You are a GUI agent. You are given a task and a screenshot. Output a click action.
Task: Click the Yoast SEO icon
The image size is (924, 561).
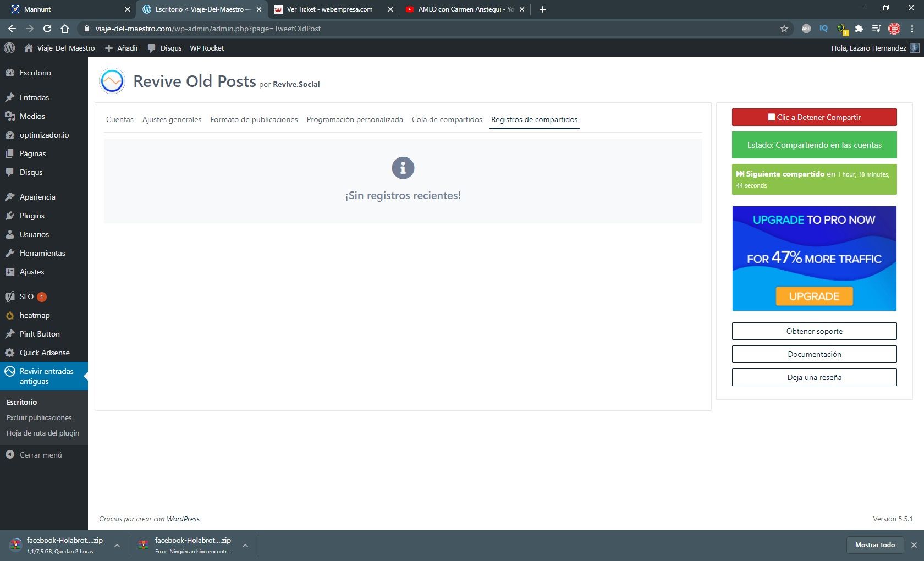point(9,296)
